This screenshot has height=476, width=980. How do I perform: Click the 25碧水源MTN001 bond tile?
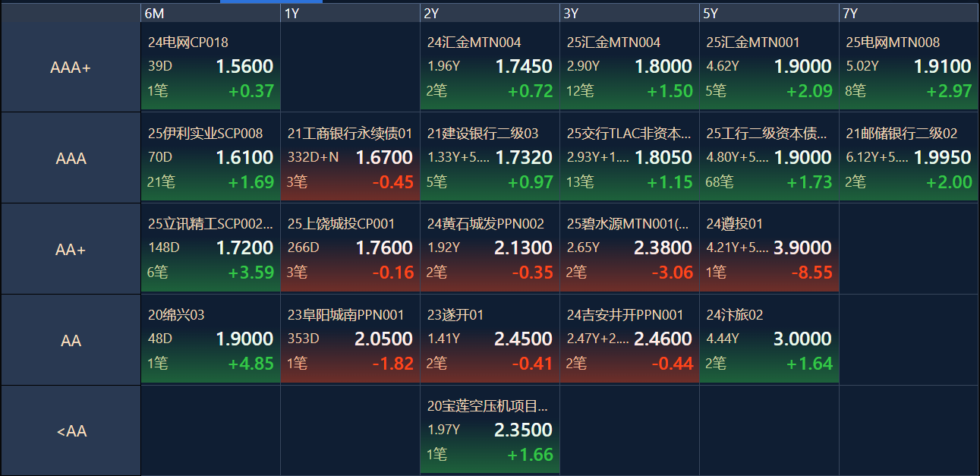point(629,248)
